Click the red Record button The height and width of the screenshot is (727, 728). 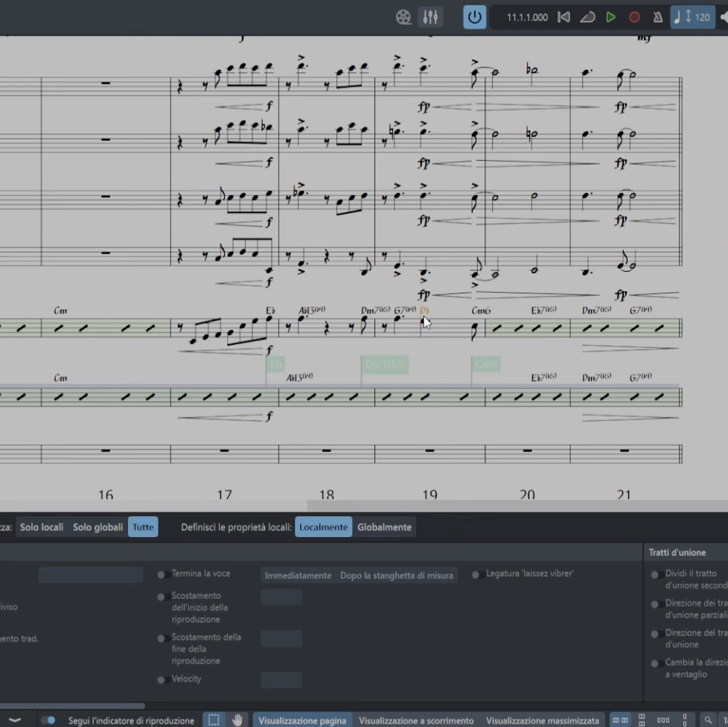634,17
